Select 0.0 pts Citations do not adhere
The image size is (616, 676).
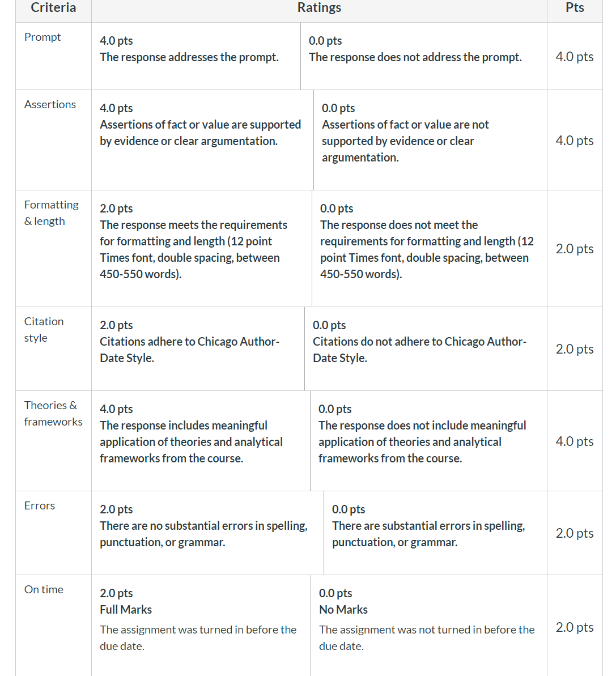426,349
